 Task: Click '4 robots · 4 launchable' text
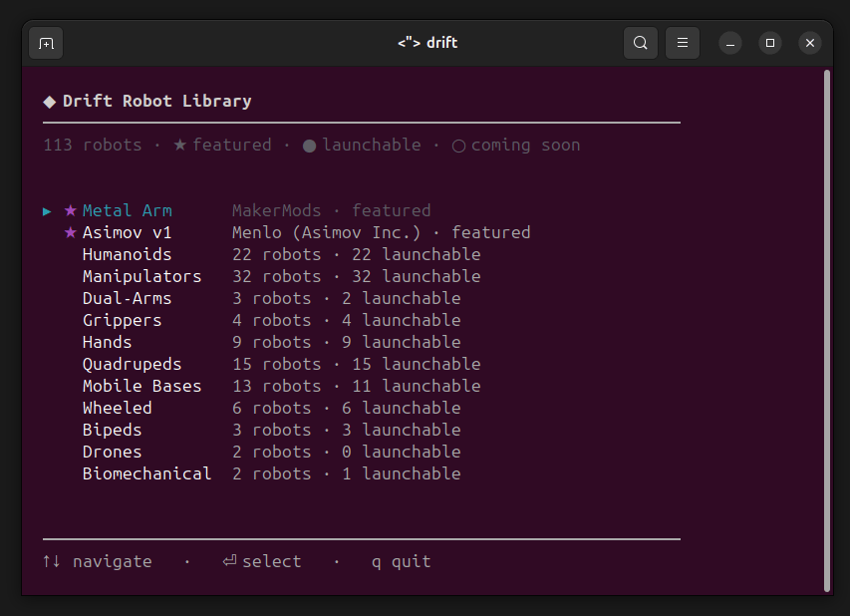[347, 321]
